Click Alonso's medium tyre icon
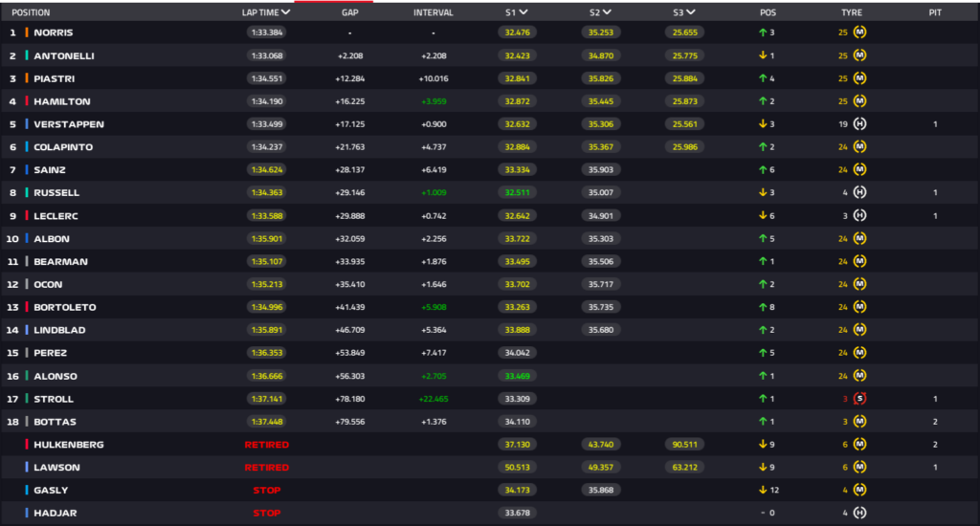Viewport: 980px width, 526px height. (860, 376)
